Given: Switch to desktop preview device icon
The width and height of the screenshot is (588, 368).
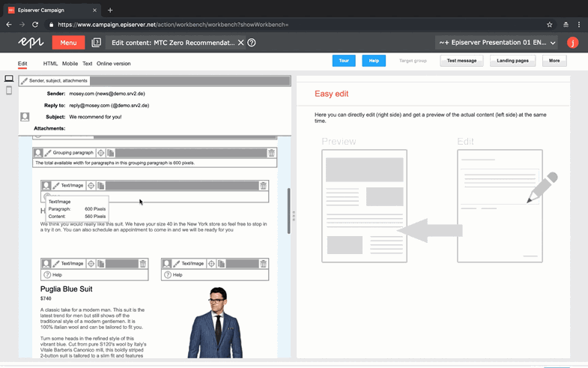Looking at the screenshot, I should 9,79.
